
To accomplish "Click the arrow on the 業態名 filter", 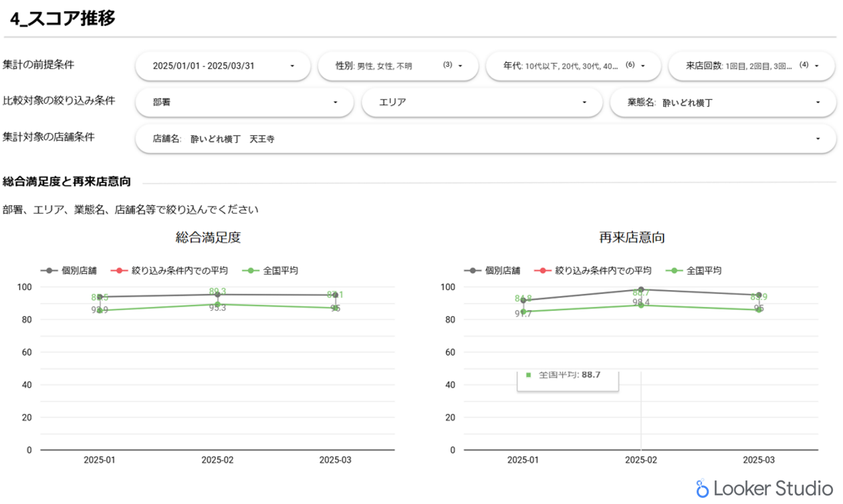I will (x=818, y=103).
